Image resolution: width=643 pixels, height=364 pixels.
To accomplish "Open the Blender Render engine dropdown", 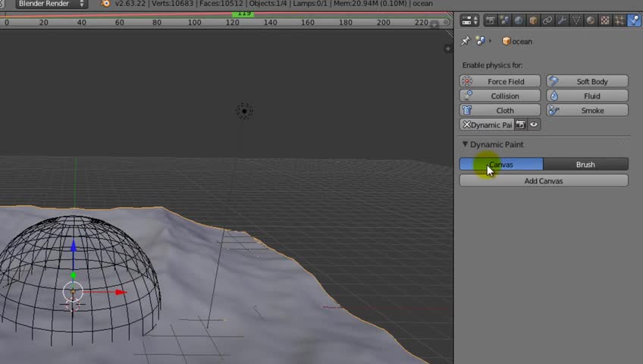I will click(x=51, y=4).
